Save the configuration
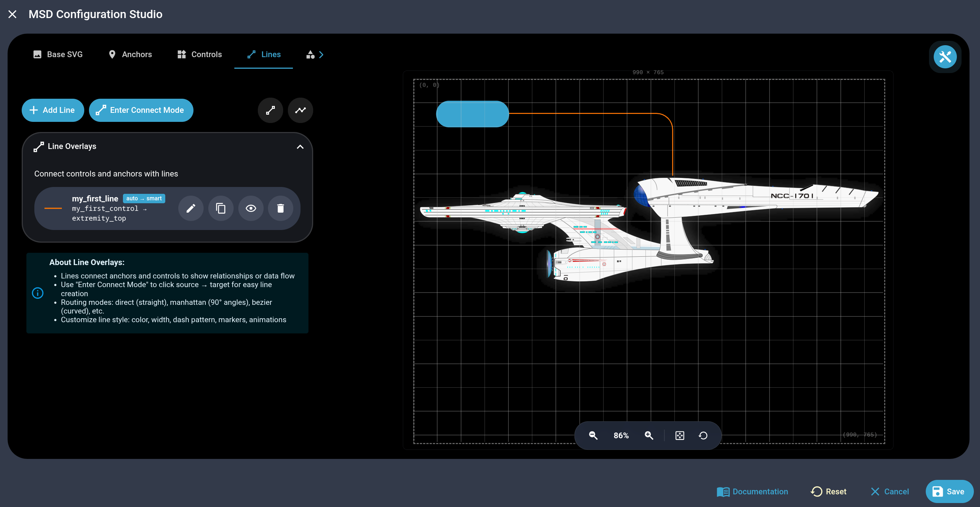The height and width of the screenshot is (507, 980). (949, 492)
